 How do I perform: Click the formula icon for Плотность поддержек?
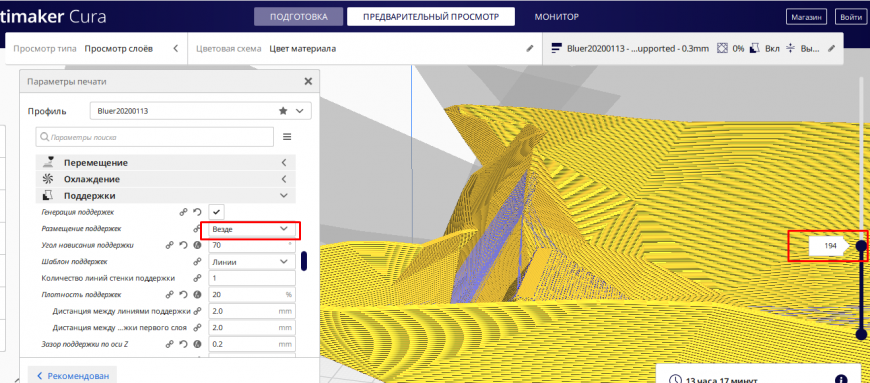tap(196, 294)
